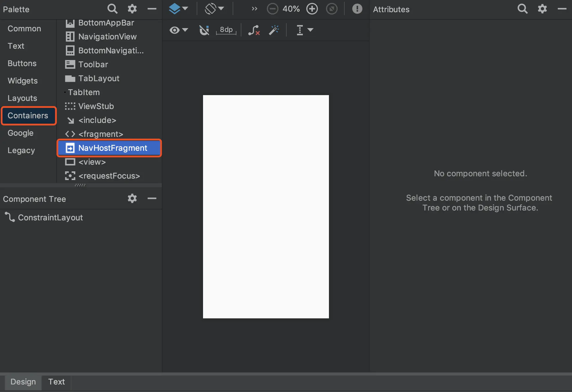Click the TabLayout folder icon
The height and width of the screenshot is (392, 572).
pos(70,79)
